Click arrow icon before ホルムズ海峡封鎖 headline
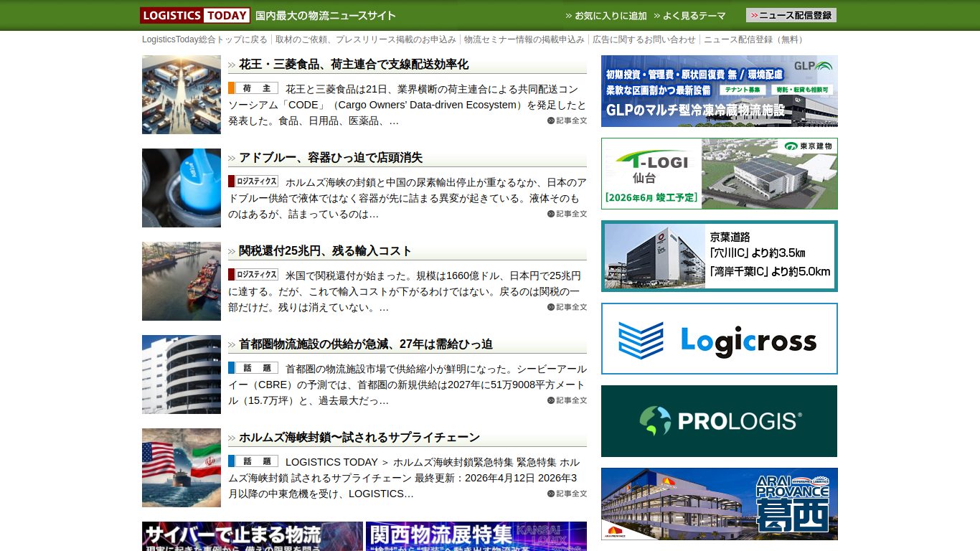The image size is (980, 551). pyautogui.click(x=232, y=438)
